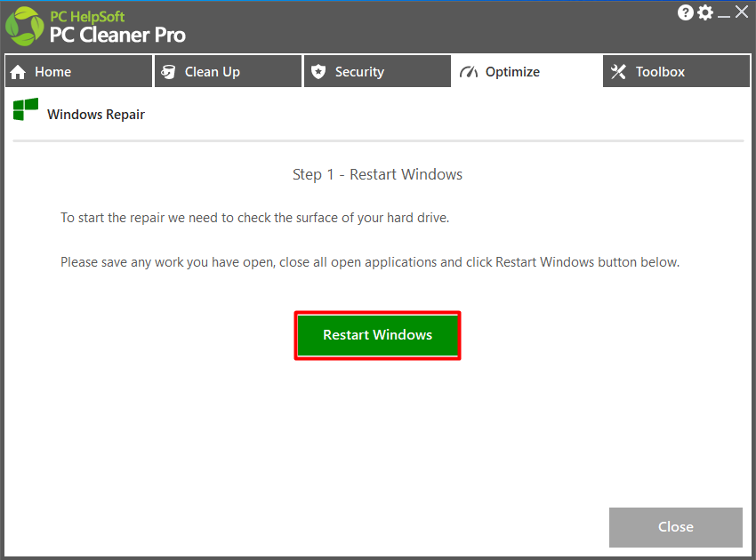
Task: Switch to the Clean Up tab
Action: coord(228,71)
